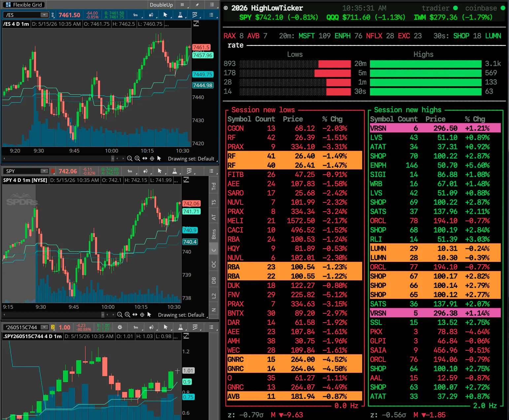This screenshot has height=420, width=509.
Task: Click the cursor arrow icon below the /ES chart
Action: pos(159,158)
